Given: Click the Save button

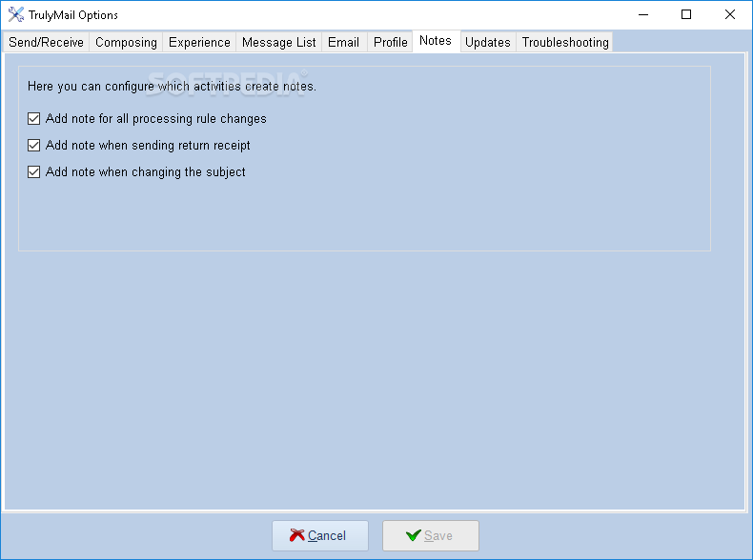Looking at the screenshot, I should pyautogui.click(x=431, y=535).
